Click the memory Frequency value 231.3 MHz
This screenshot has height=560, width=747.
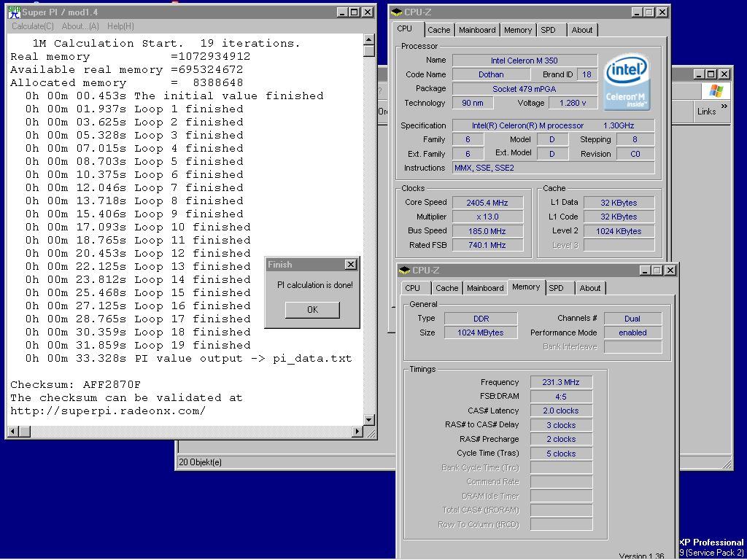point(561,382)
